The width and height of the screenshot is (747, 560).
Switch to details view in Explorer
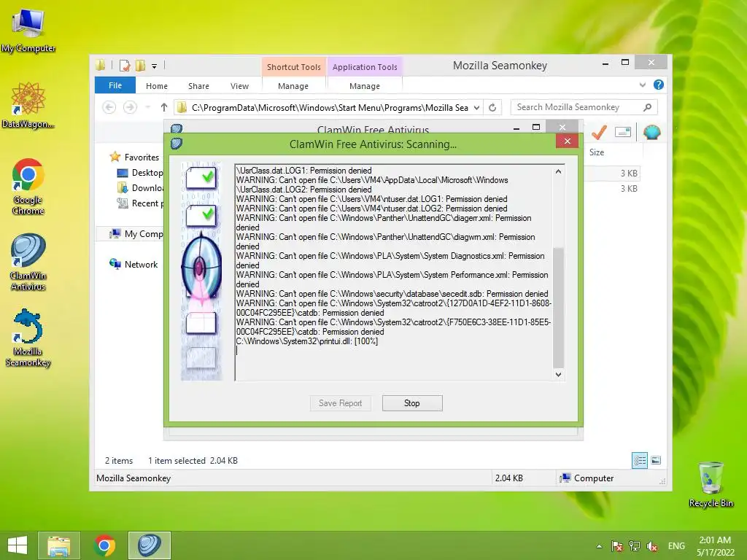[x=639, y=461]
